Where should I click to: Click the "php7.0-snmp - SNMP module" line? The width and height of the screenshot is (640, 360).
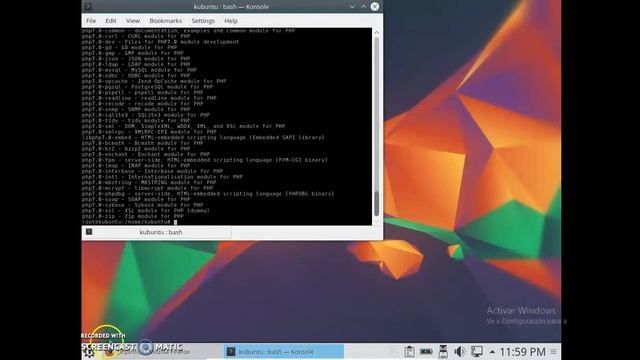(x=136, y=109)
